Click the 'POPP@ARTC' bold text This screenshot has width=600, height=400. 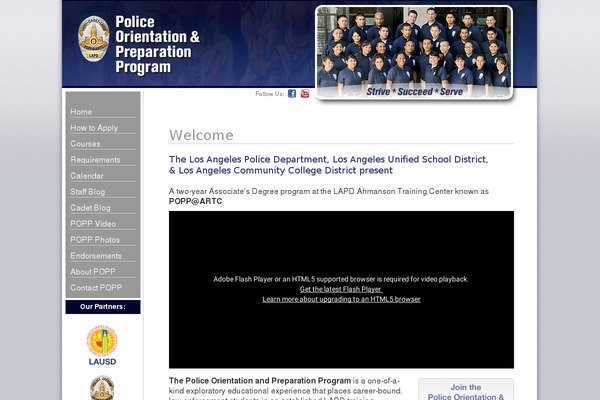coord(196,201)
